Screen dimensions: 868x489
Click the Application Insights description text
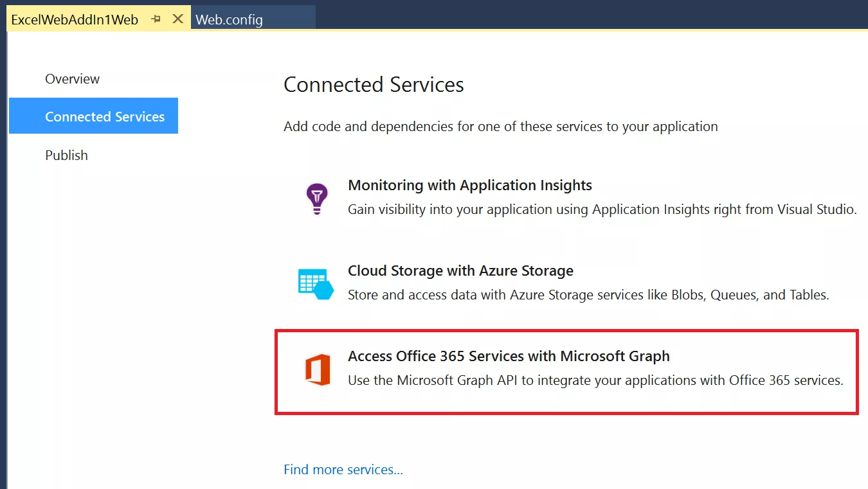click(x=602, y=209)
